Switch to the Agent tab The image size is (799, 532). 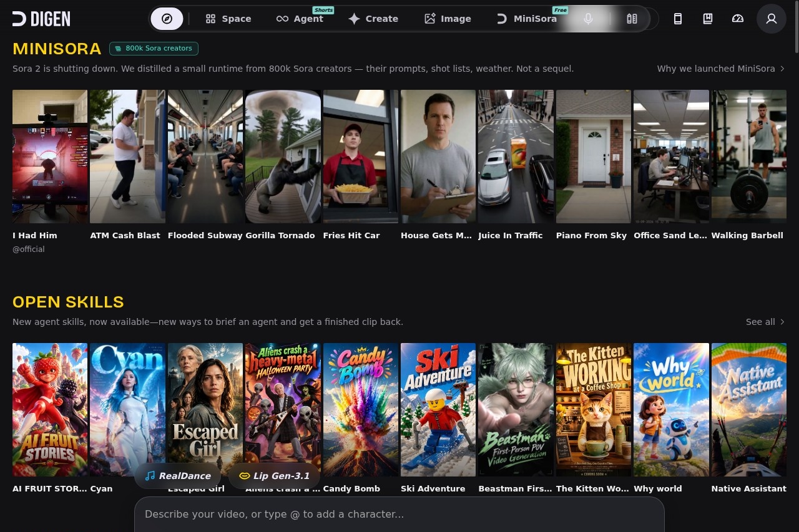click(x=300, y=19)
